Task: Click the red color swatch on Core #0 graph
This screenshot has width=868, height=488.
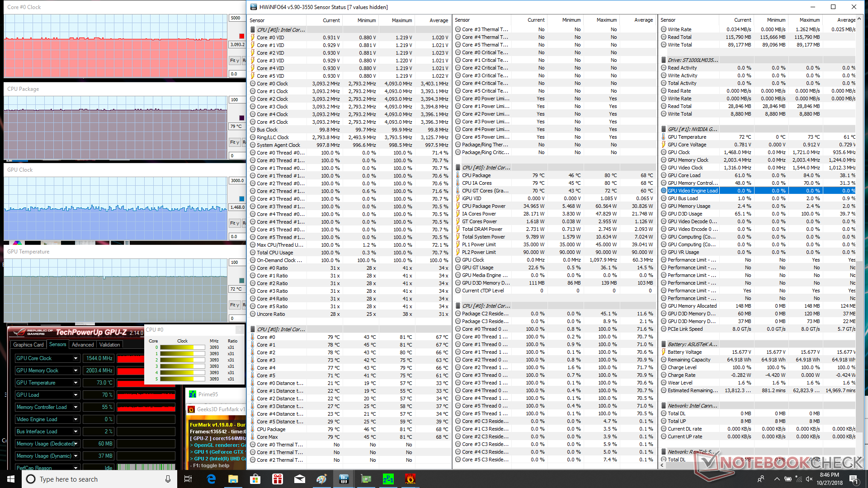Action: tap(241, 36)
